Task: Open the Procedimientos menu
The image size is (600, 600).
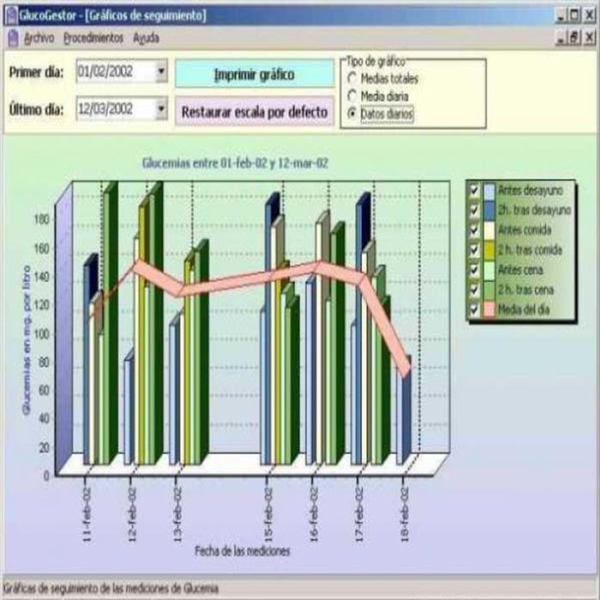Action: click(93, 38)
